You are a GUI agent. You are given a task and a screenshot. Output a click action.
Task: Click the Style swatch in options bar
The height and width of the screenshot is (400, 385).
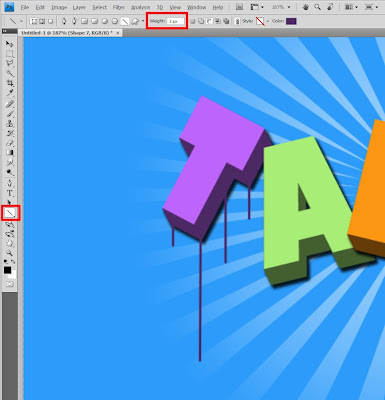tap(260, 21)
